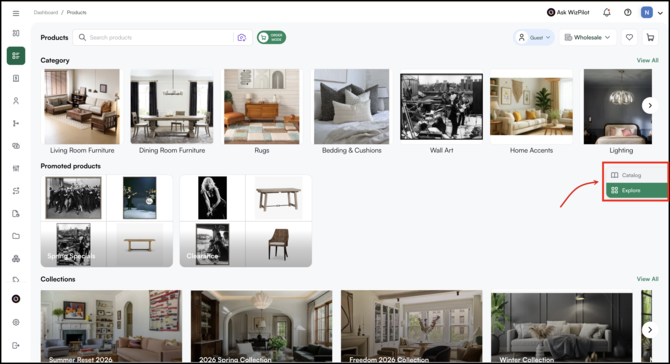Open the Home Accents category
Screen dimensions: 670x364
[531, 112]
